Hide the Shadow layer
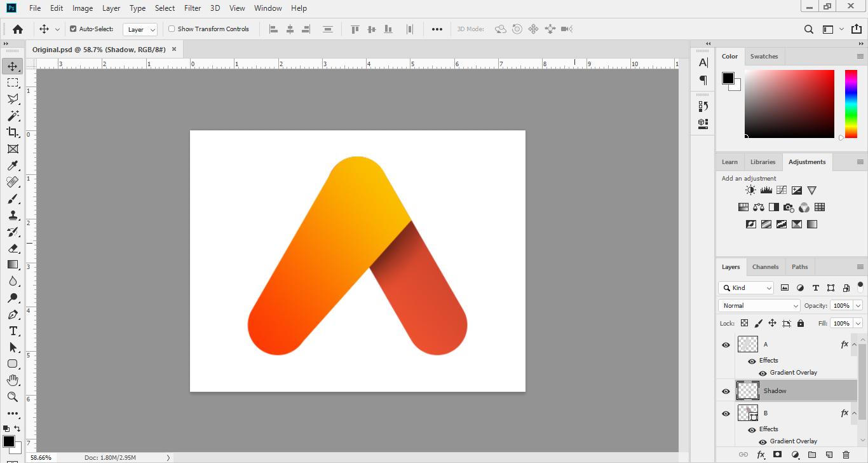The width and height of the screenshot is (868, 463). click(726, 391)
